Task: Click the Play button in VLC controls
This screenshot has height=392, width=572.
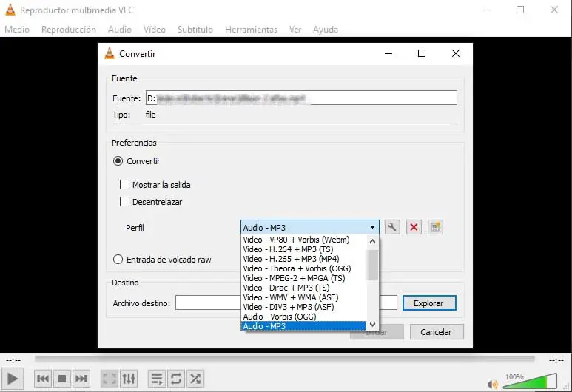Action: click(x=12, y=379)
